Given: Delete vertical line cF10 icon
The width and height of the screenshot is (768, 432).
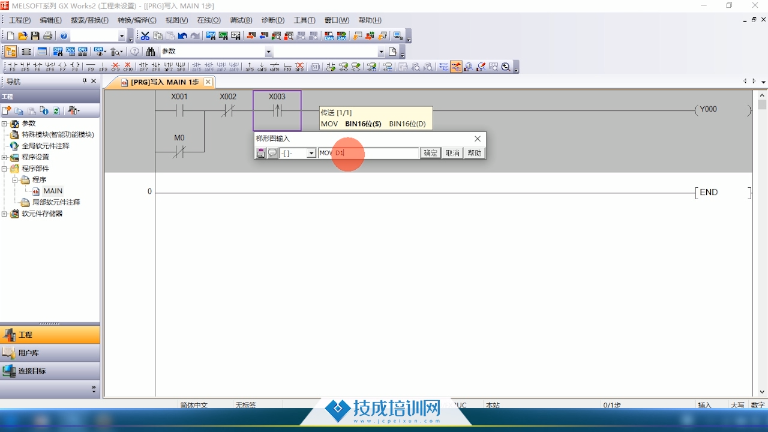Looking at the screenshot, I should [128, 67].
